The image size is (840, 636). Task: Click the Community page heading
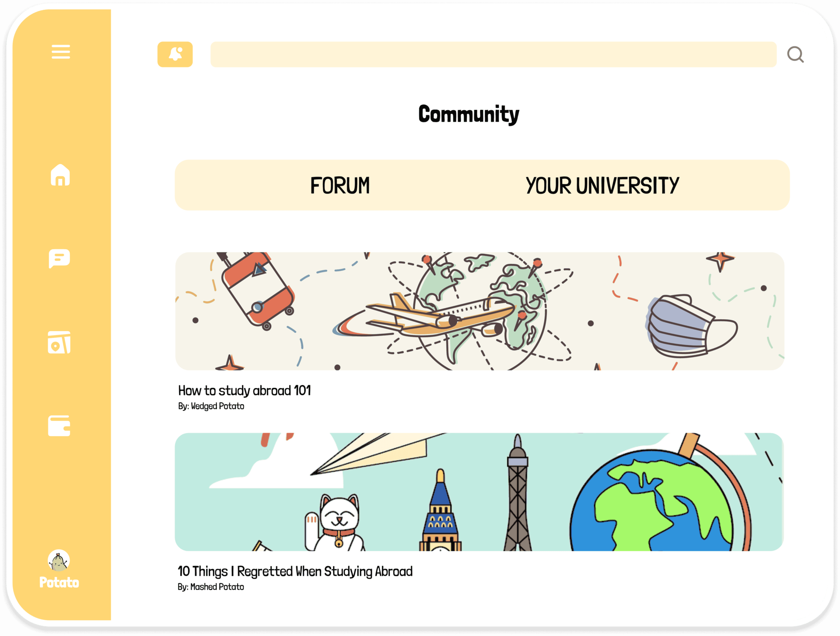[x=469, y=114]
